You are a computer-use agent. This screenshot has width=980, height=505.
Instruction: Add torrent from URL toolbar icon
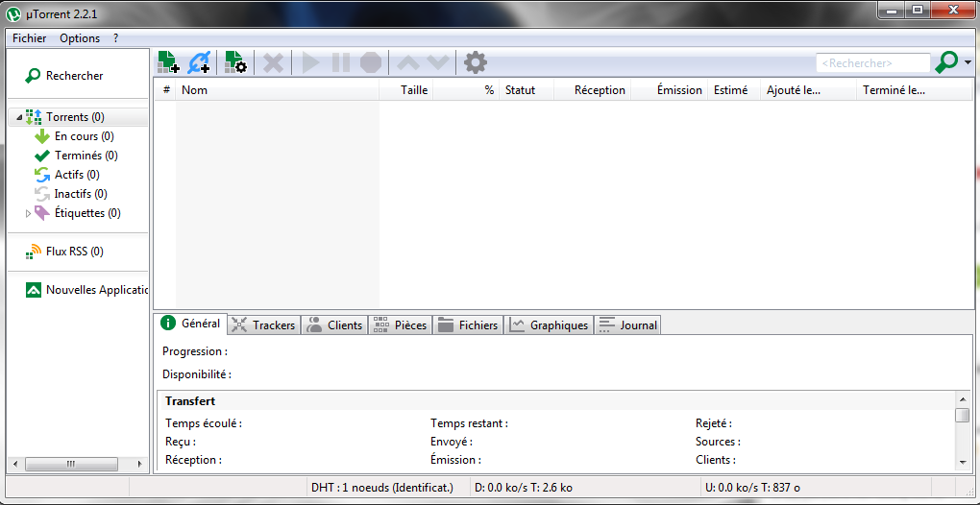[x=200, y=62]
